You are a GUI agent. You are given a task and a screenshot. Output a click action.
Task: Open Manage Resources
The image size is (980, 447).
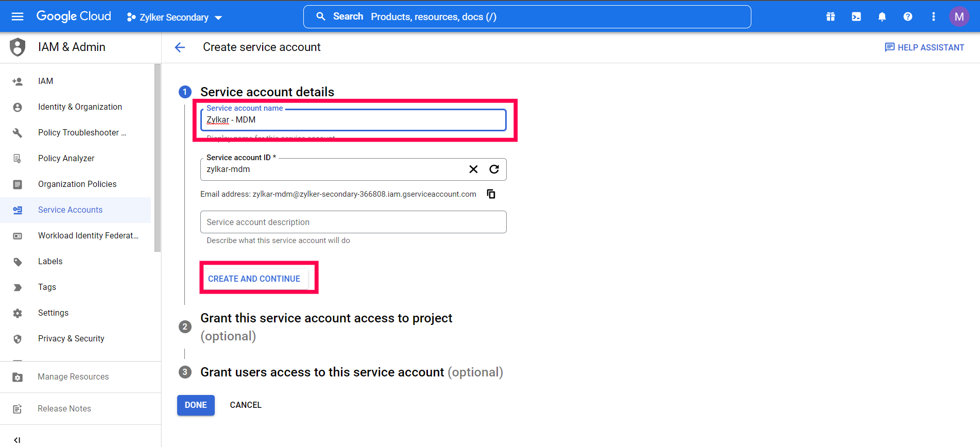pos(80,377)
